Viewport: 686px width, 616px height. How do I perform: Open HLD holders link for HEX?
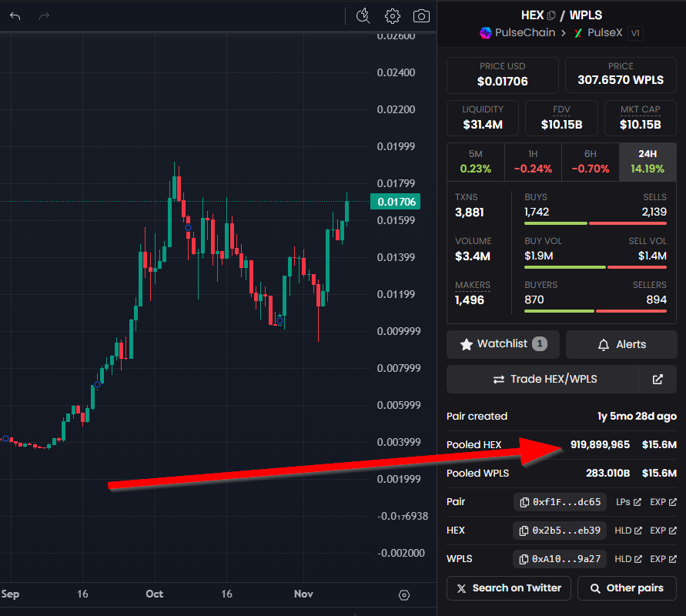point(628,531)
